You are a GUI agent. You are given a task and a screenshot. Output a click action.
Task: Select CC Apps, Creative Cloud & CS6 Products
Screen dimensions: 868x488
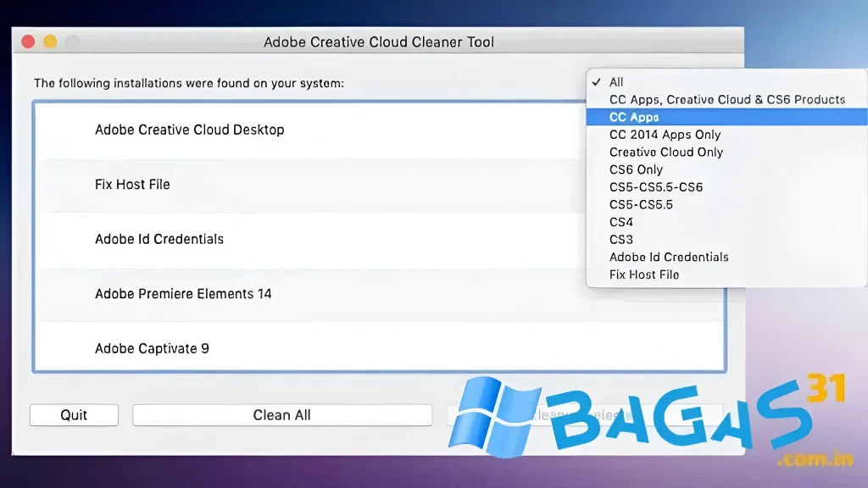tap(726, 100)
